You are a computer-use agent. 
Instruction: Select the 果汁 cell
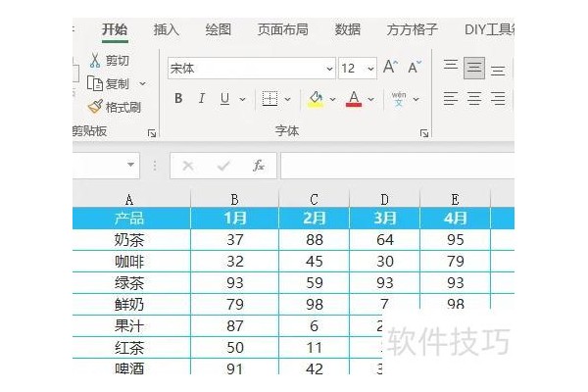click(x=129, y=326)
